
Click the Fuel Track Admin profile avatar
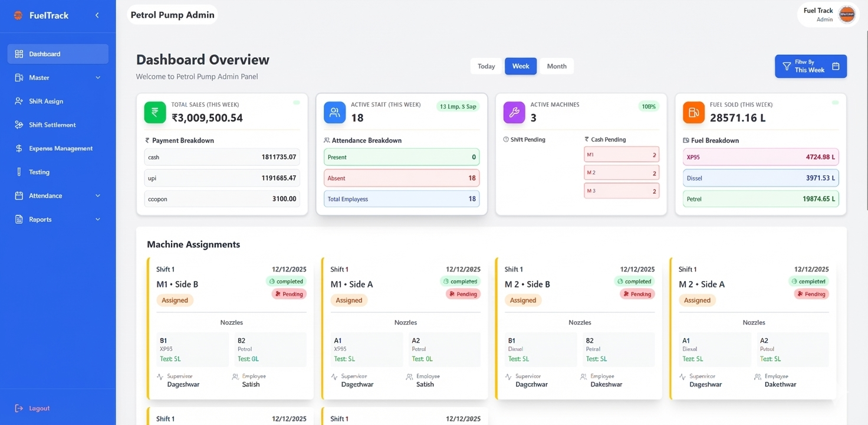847,14
